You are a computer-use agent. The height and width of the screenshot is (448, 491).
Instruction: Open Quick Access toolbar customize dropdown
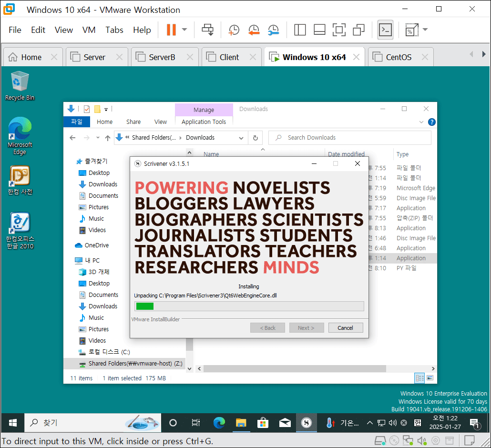[106, 109]
